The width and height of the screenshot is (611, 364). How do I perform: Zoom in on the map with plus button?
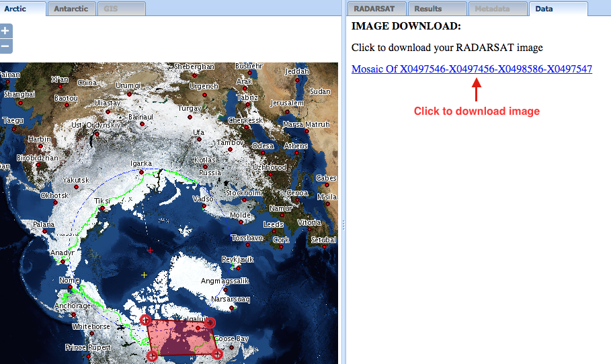pyautogui.click(x=5, y=31)
